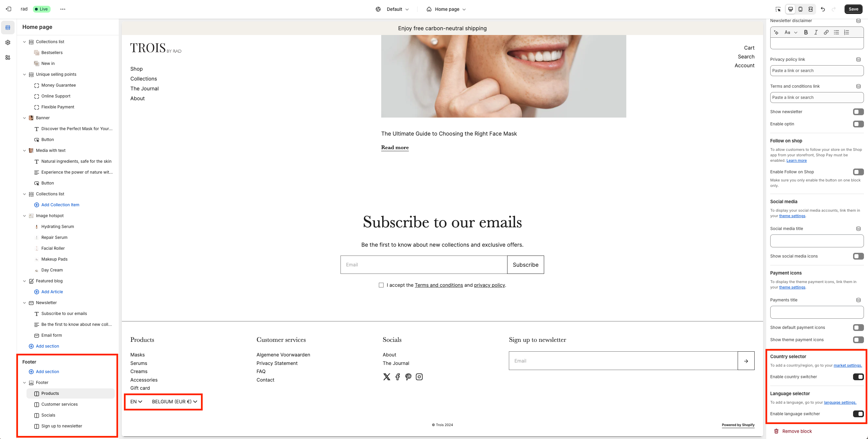The image size is (868, 439).
Task: Click the Save button
Action: [853, 9]
